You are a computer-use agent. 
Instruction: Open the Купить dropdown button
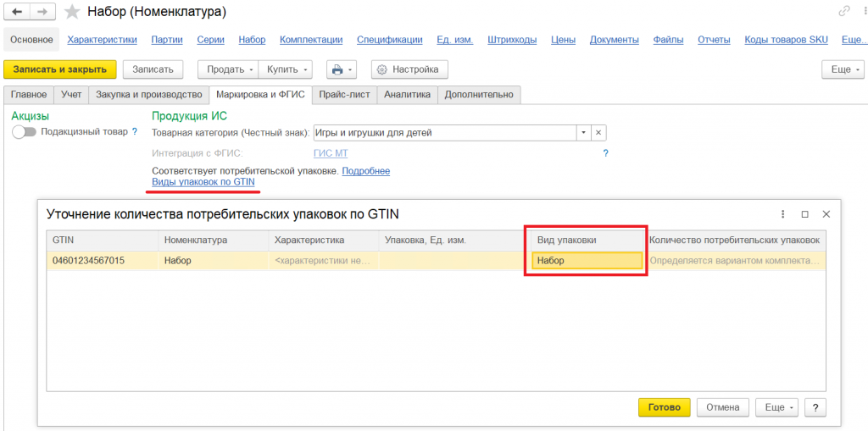(285, 69)
